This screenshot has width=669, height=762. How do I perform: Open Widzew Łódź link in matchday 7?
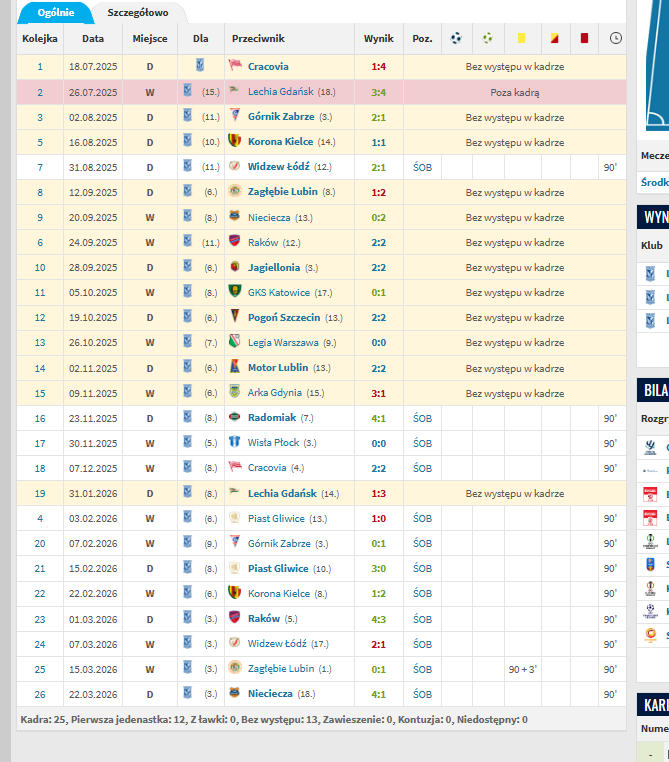pos(279,167)
